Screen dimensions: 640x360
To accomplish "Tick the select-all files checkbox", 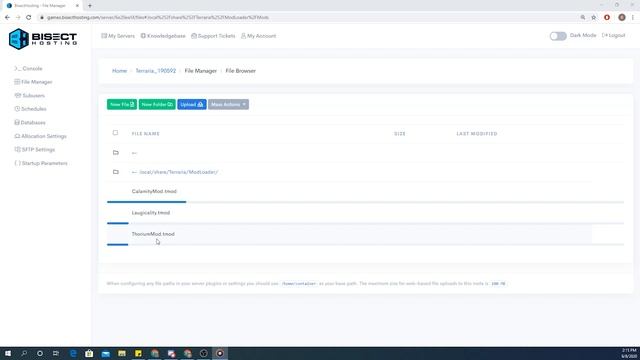I will [x=115, y=133].
